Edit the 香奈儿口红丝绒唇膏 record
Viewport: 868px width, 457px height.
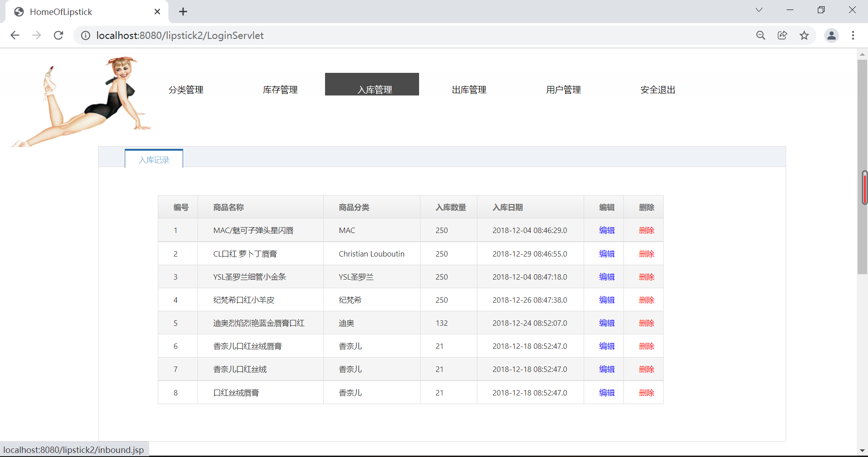click(607, 346)
